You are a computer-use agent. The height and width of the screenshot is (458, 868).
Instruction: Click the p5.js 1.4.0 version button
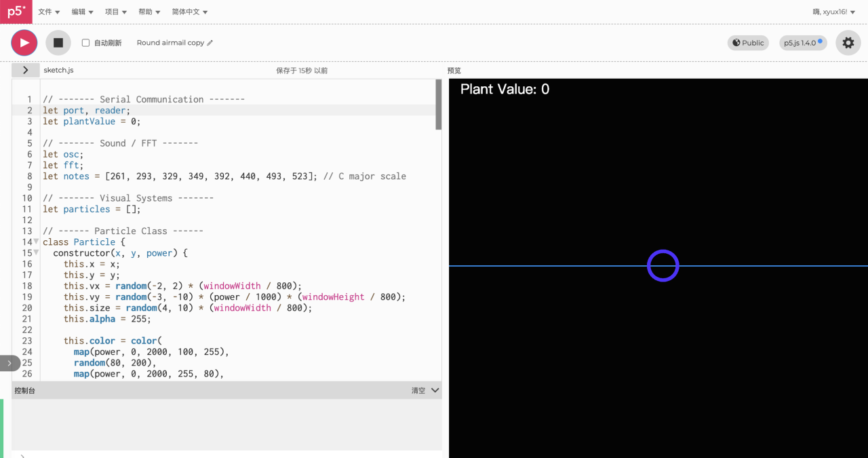point(803,43)
